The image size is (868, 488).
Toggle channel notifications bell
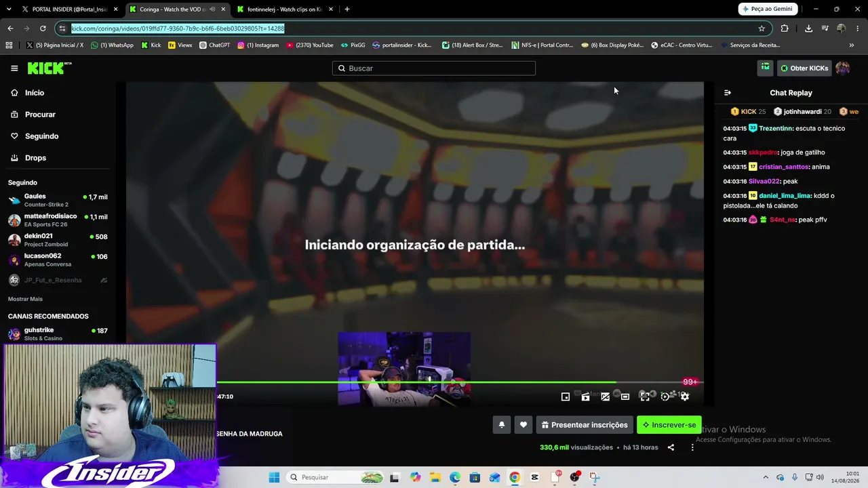click(502, 425)
